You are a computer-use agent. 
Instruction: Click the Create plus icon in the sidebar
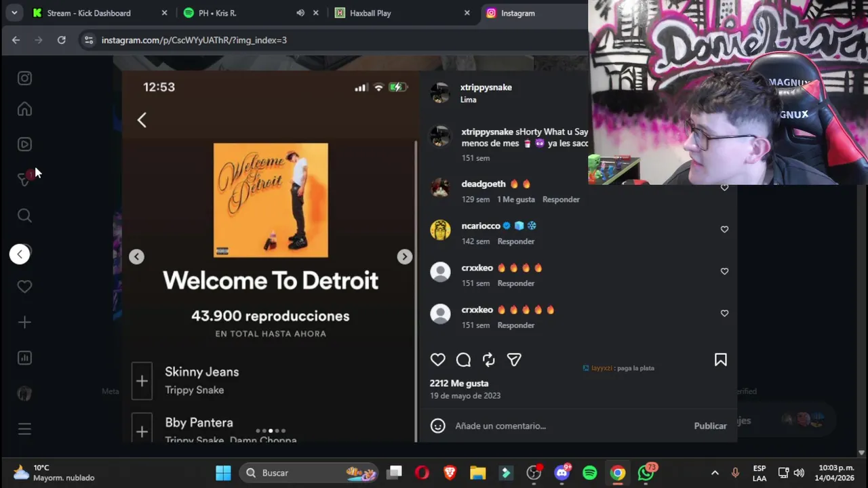pos(24,323)
